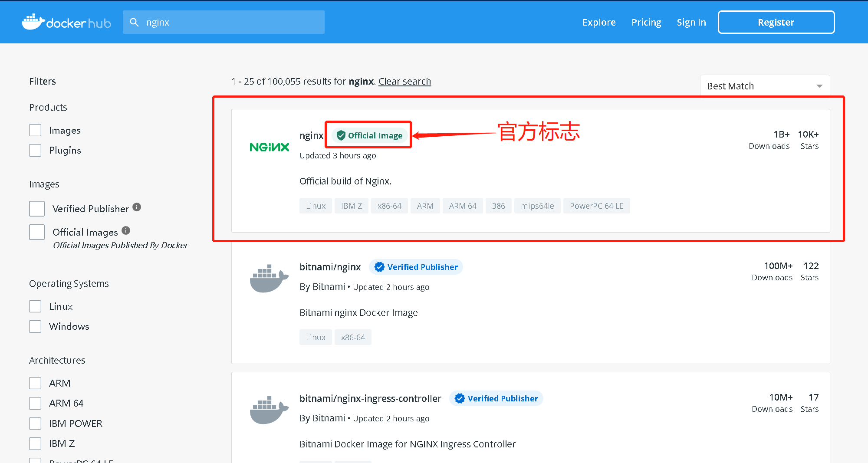Click Verified Publisher badge for nginx-ingress-controller

tap(496, 398)
